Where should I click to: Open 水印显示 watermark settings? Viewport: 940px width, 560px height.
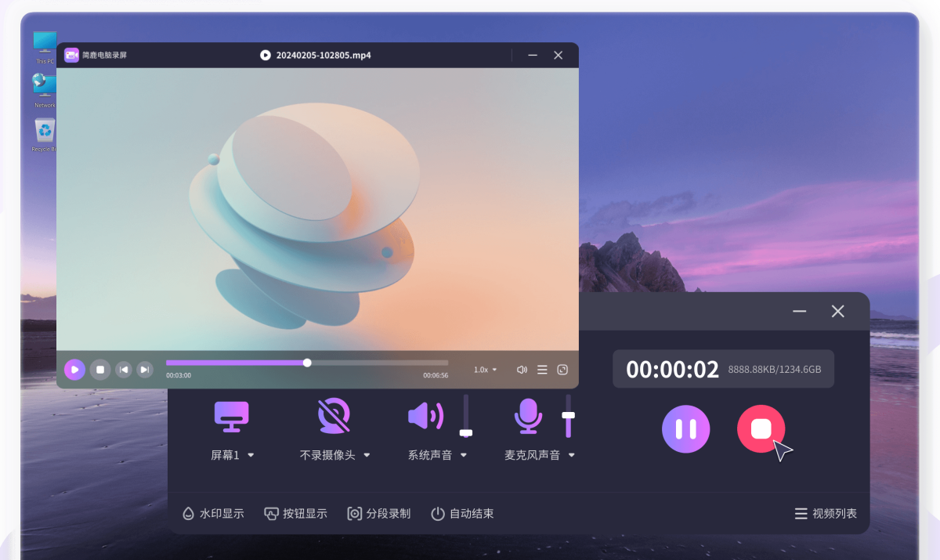pos(213,514)
